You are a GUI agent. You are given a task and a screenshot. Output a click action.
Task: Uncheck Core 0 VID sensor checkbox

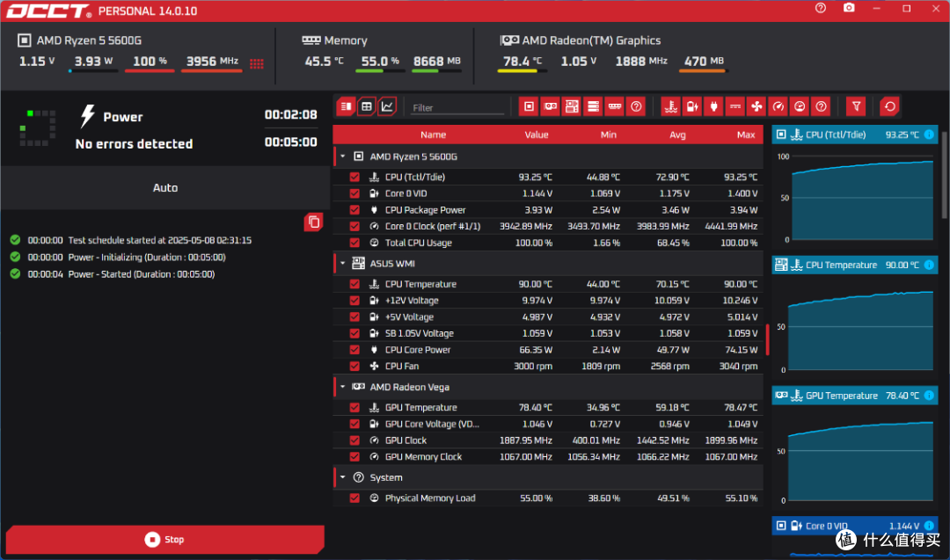tap(354, 193)
